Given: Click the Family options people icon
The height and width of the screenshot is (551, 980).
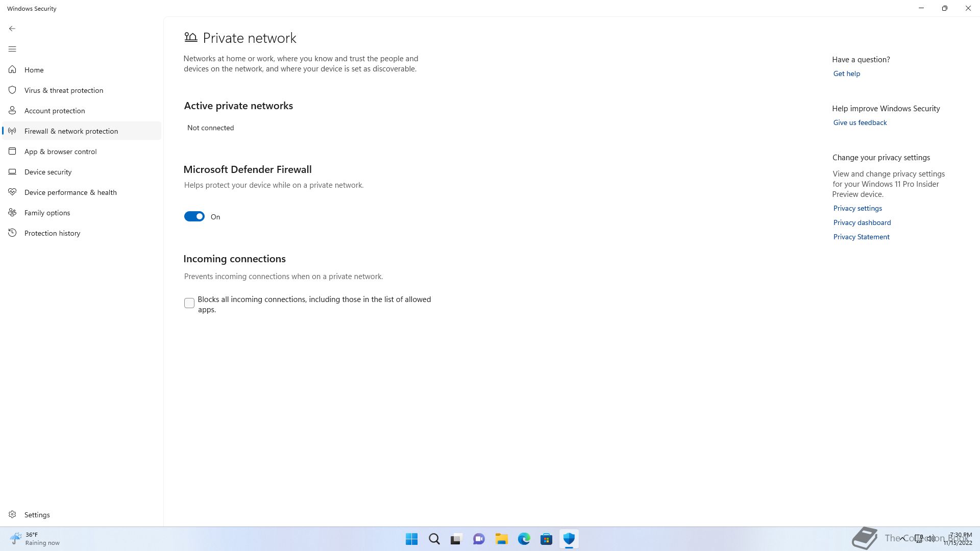Looking at the screenshot, I should (12, 212).
